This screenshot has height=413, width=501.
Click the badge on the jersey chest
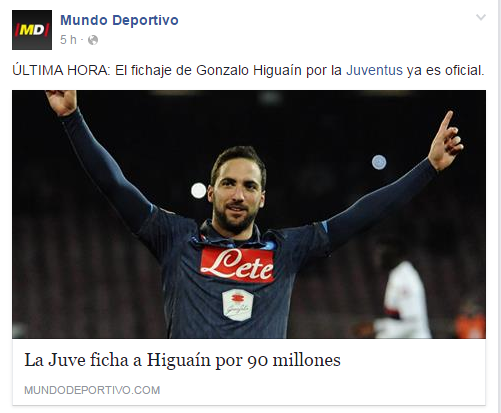[238, 304]
